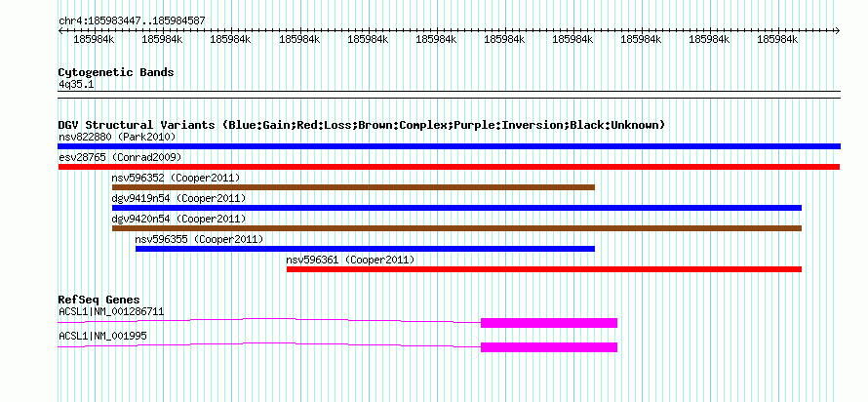The image size is (868, 402).
Task: Click the ACSL1|NM_001995 gene label
Action: coord(103,336)
